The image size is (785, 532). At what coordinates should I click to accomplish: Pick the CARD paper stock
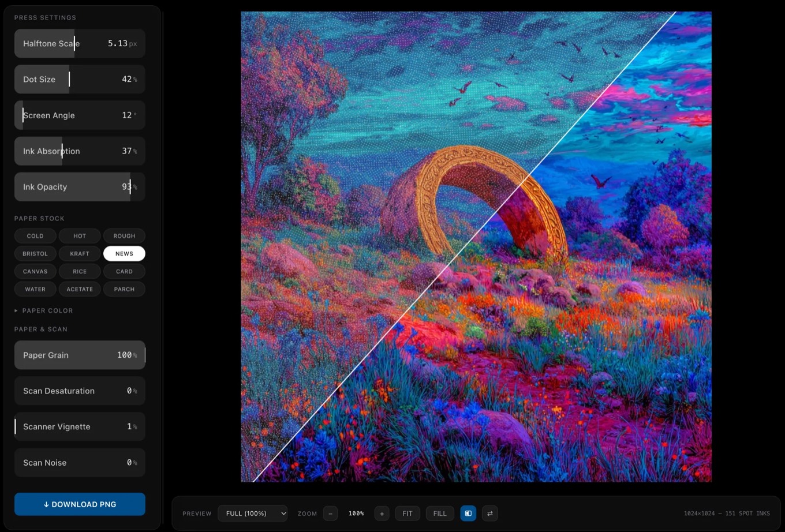124,271
